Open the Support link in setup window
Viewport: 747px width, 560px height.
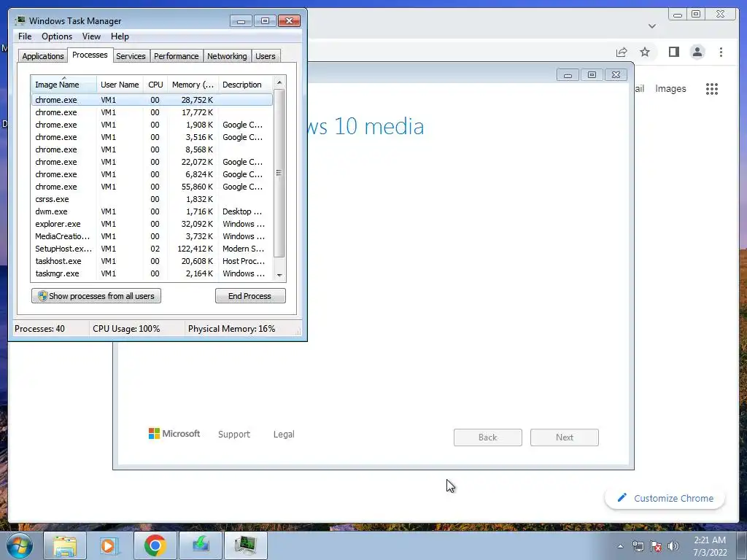pos(234,435)
